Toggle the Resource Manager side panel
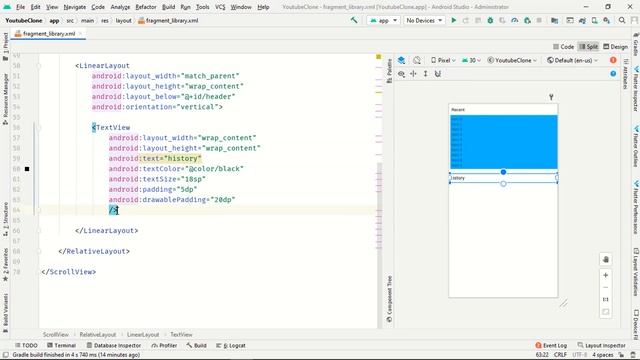The height and width of the screenshot is (360, 640). coord(5,100)
